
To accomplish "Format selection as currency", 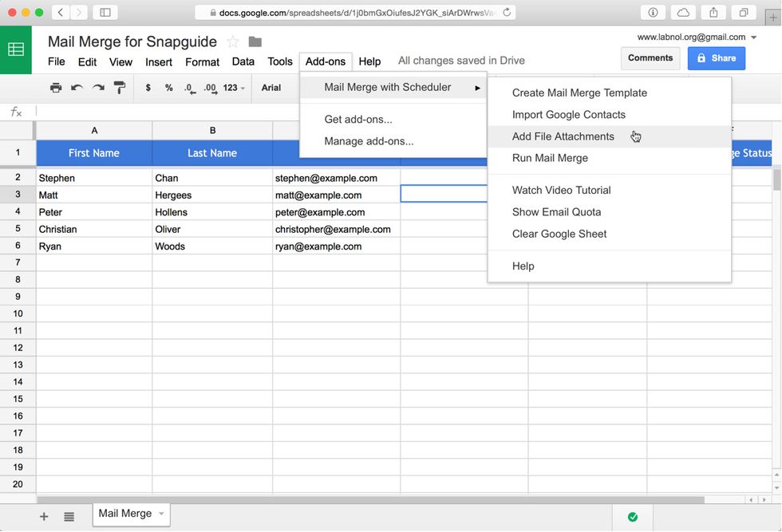I will pyautogui.click(x=148, y=88).
